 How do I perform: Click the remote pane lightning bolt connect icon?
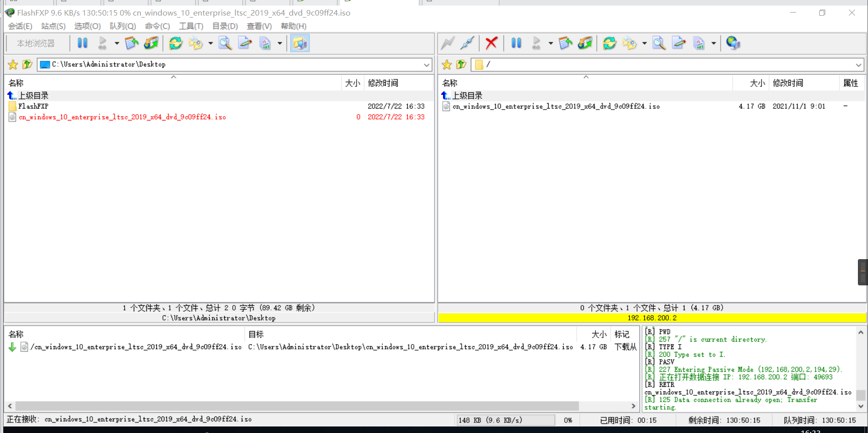(x=448, y=43)
